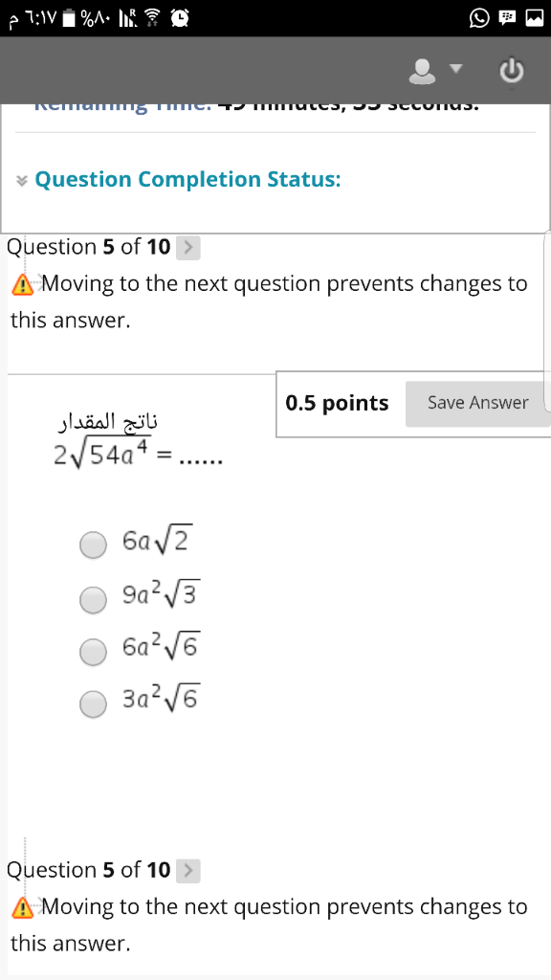Open WhatsApp notification icon in status bar

(x=478, y=19)
